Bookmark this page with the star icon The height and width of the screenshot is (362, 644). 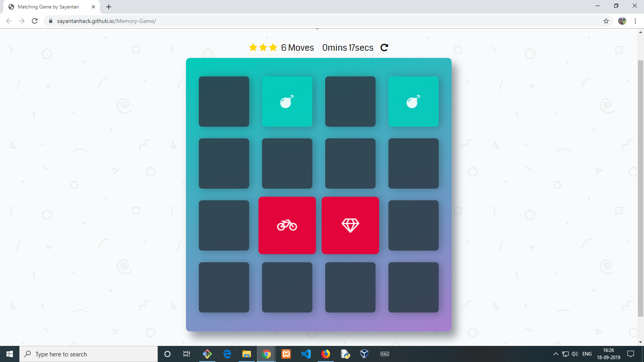(606, 21)
